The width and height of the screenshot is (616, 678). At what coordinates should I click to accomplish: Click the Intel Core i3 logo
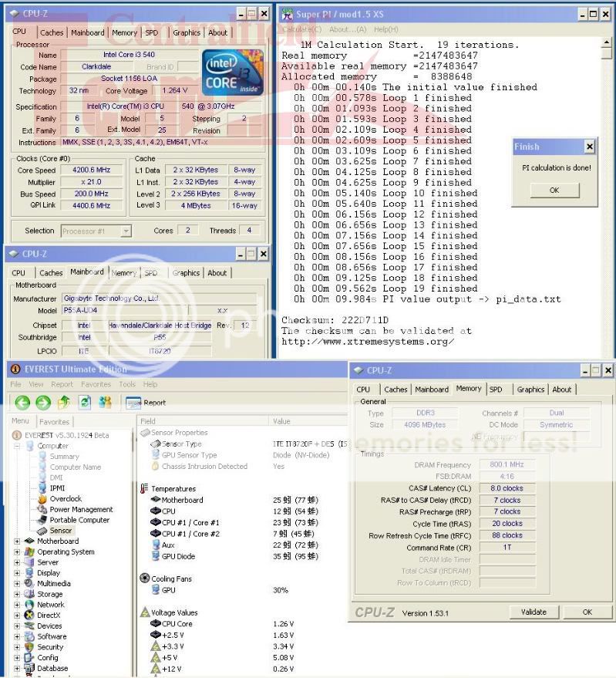pos(233,73)
